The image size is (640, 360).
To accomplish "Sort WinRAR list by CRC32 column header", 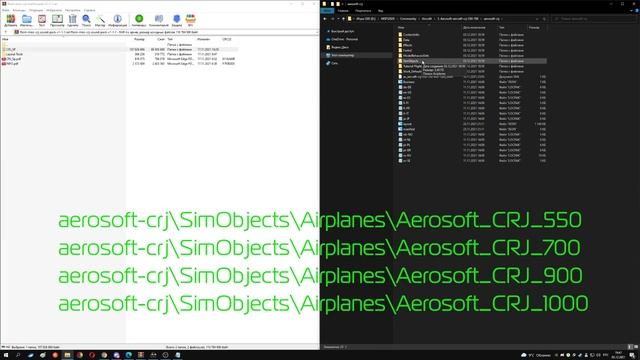I will 227,39.
